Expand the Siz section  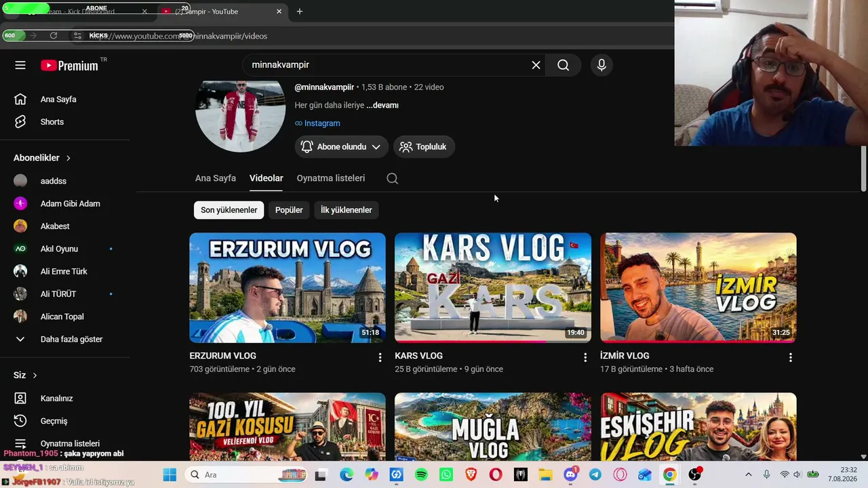click(25, 375)
